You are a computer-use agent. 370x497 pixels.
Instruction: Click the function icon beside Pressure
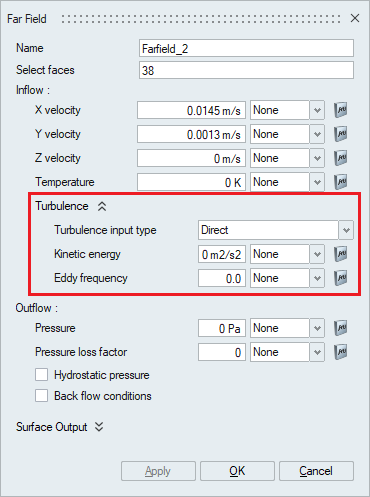click(x=341, y=328)
